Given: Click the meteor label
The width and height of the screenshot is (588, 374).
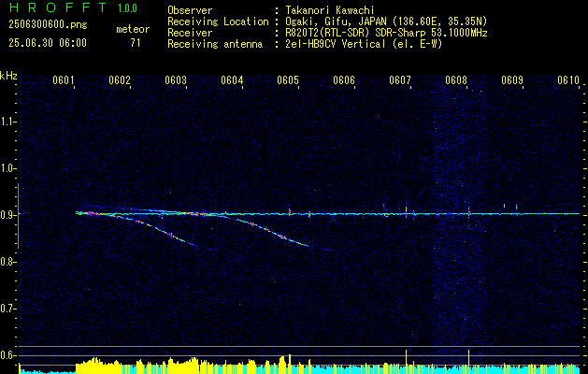Looking at the screenshot, I should 133,29.
